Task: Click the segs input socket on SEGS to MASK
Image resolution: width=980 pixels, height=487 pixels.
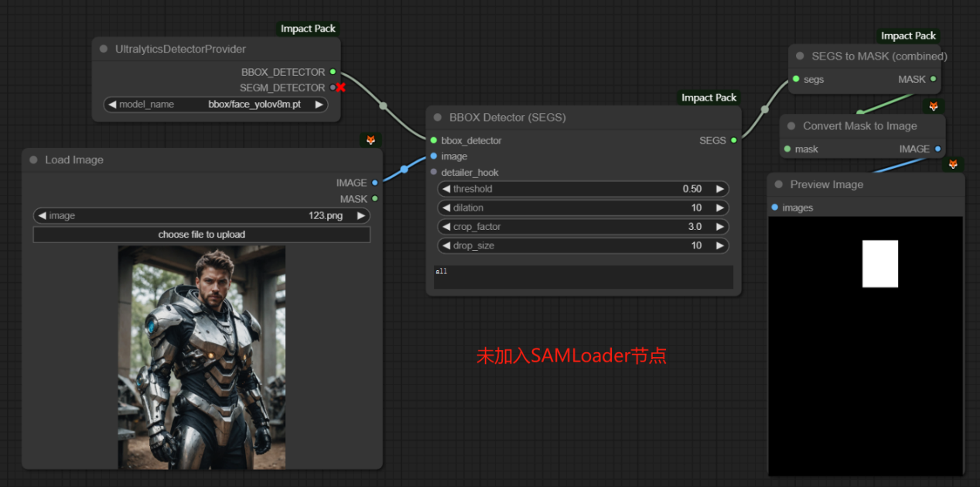Action: click(796, 79)
